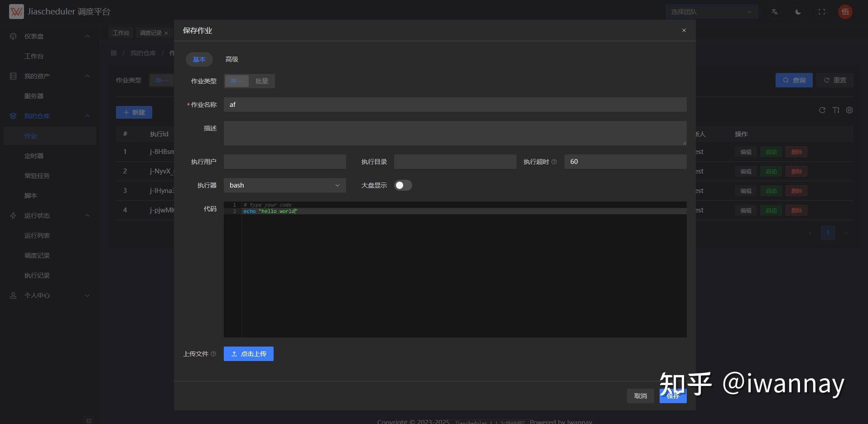Open 定时器 in the sidebar

(34, 156)
